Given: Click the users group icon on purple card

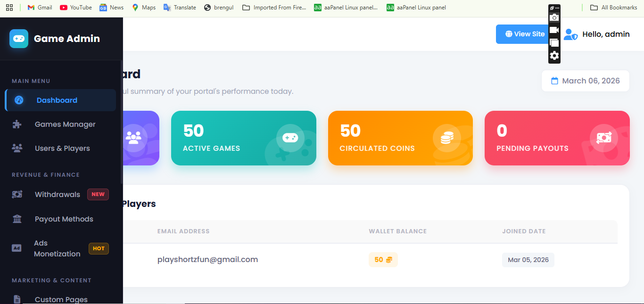Looking at the screenshot, I should coord(133,138).
